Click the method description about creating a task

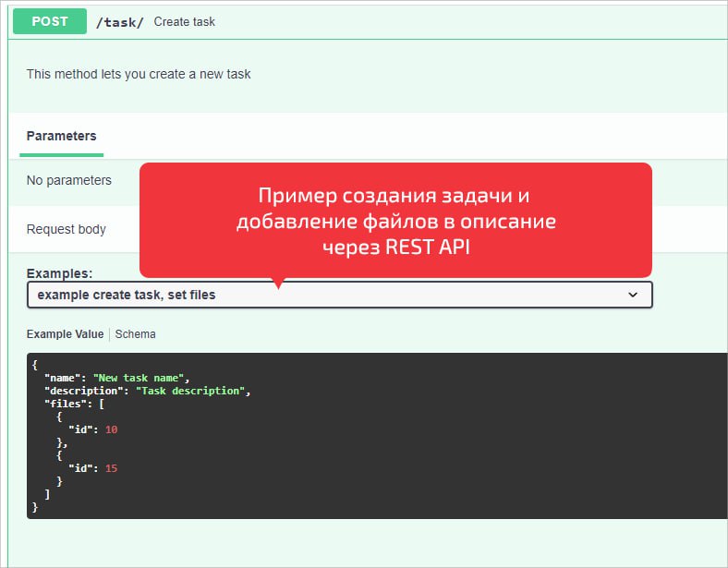pyautogui.click(x=139, y=74)
